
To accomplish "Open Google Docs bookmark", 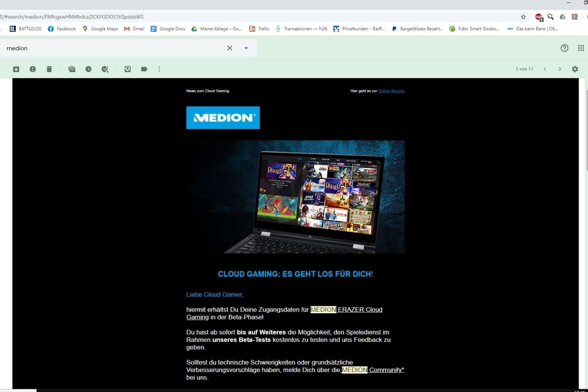I will click(168, 29).
